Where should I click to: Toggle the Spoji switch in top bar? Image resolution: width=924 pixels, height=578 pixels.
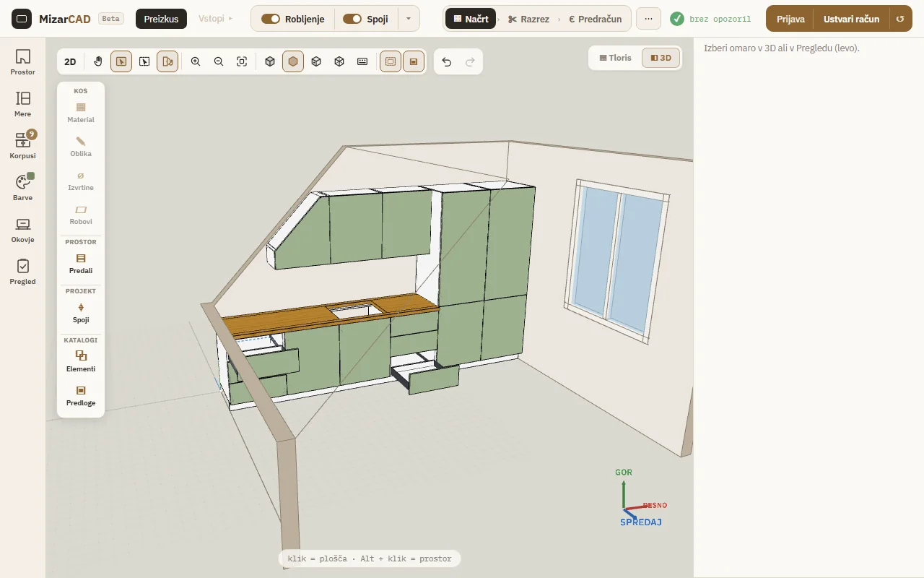(x=352, y=19)
